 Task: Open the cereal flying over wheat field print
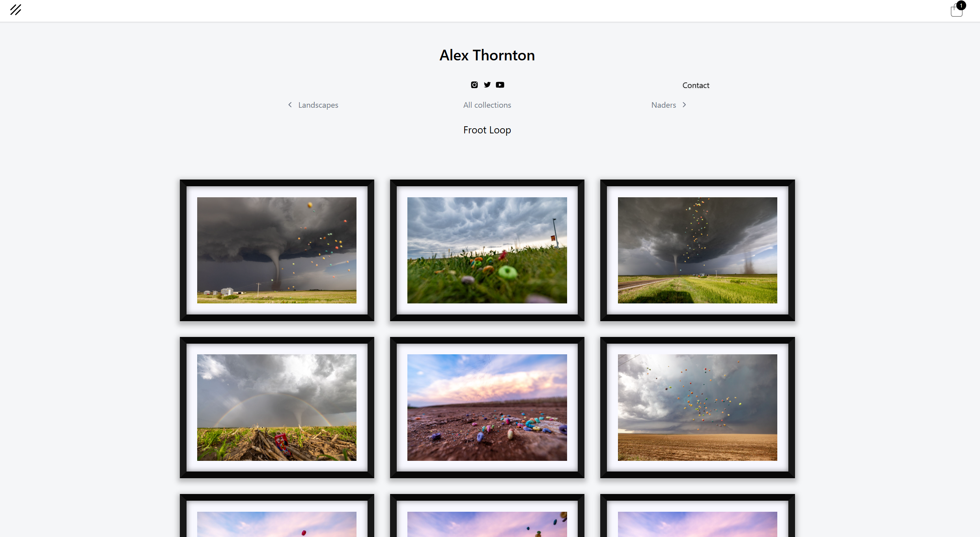697,408
